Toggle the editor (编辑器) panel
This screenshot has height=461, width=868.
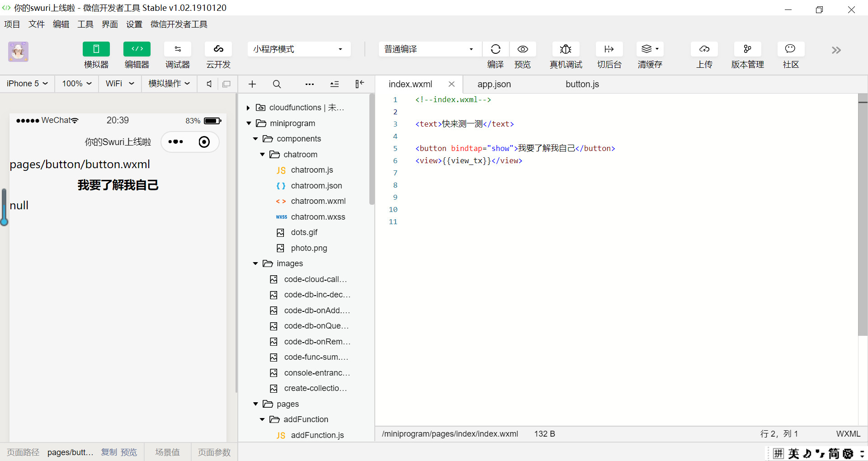137,49
